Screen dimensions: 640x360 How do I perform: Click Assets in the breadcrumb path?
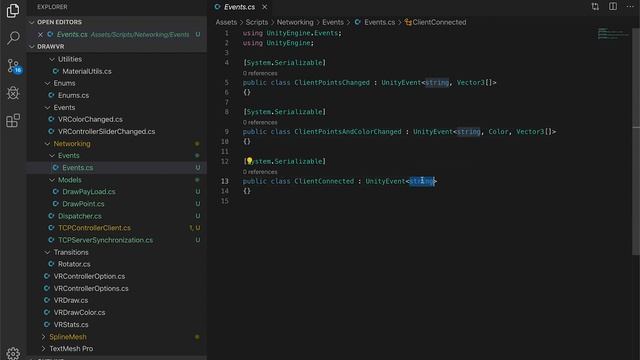point(226,22)
